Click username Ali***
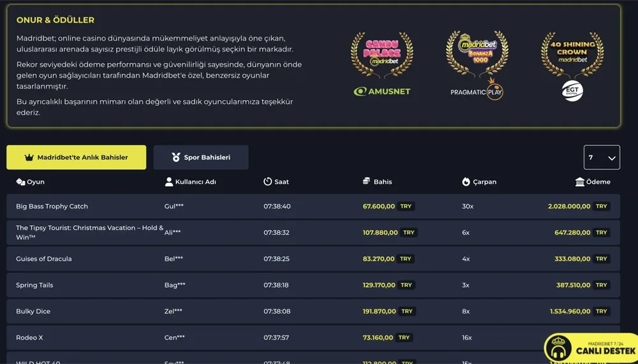 172,233
